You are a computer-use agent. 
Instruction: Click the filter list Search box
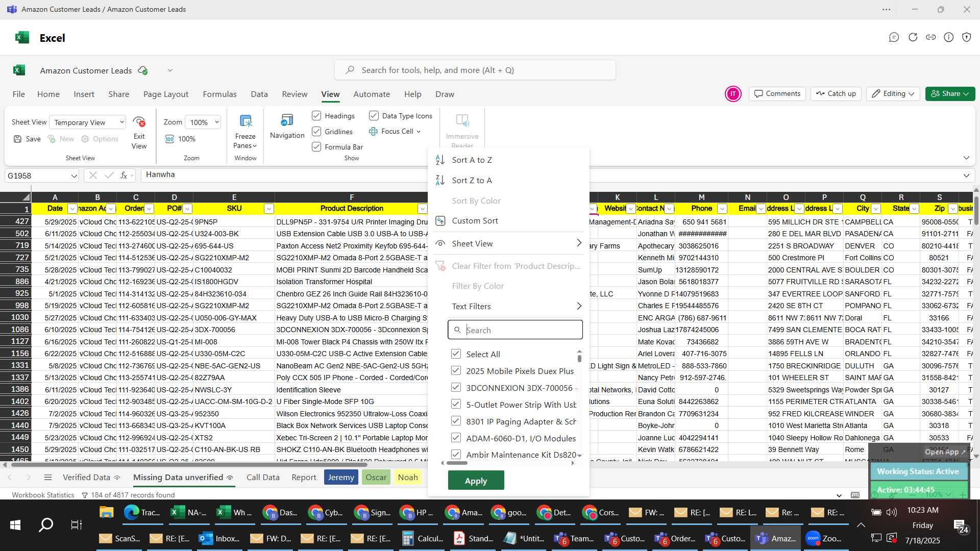515,330
